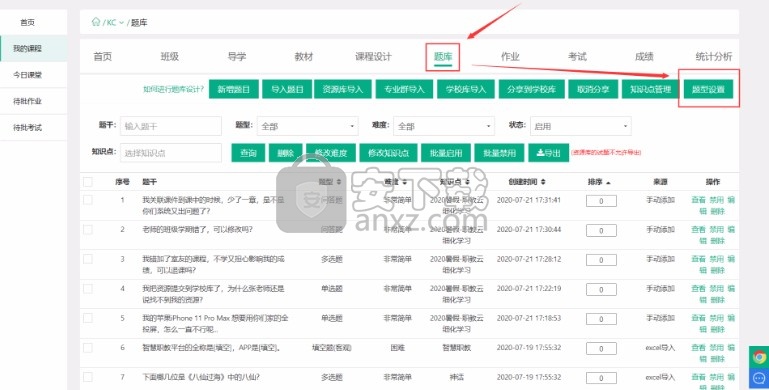This screenshot has height=390, width=769.
Task: Switch to the 考试 tab
Action: [x=577, y=56]
